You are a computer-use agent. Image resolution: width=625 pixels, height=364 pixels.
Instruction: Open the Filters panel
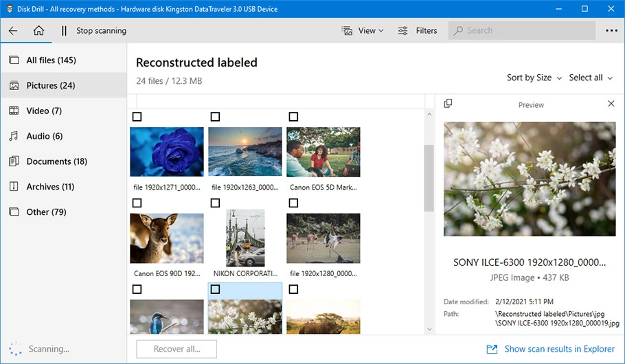(418, 30)
